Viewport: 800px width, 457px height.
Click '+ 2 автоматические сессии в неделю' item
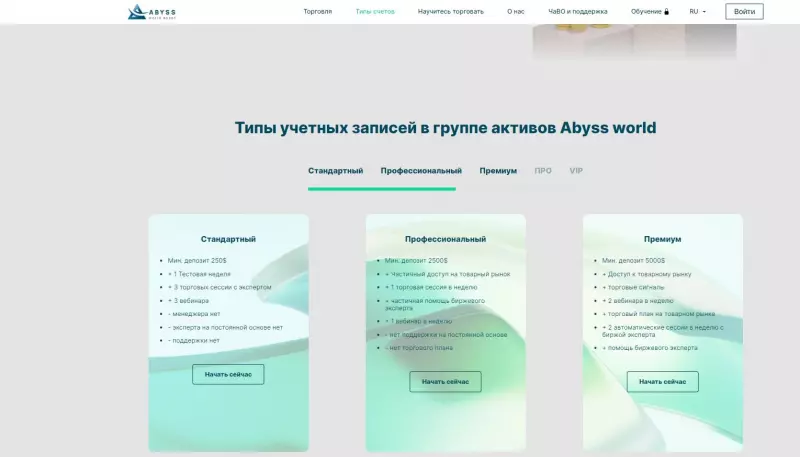(663, 331)
